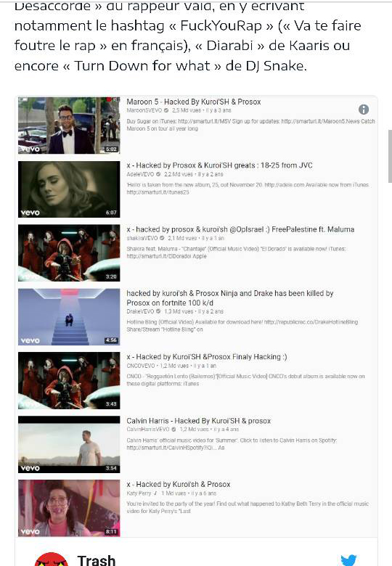This screenshot has height=566, width=392.
Task: Click the DrakeVEVO channel name
Action: pos(140,311)
